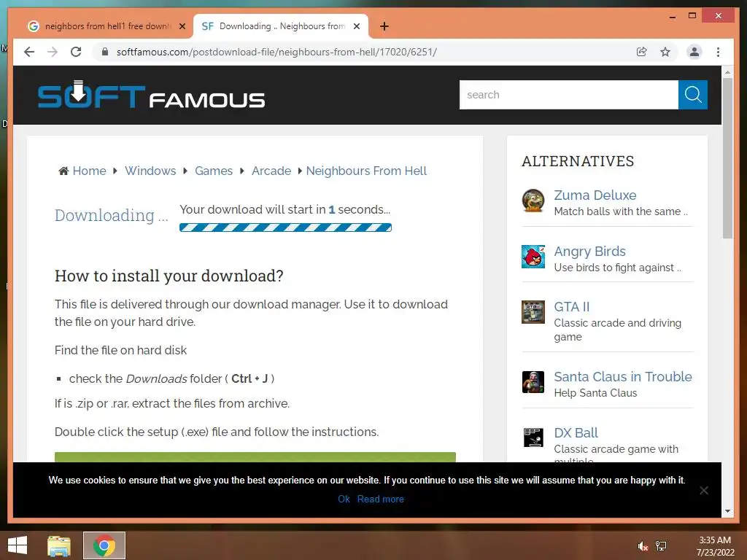Click 'How to install your download?' heading
747x560 pixels.
point(169,276)
